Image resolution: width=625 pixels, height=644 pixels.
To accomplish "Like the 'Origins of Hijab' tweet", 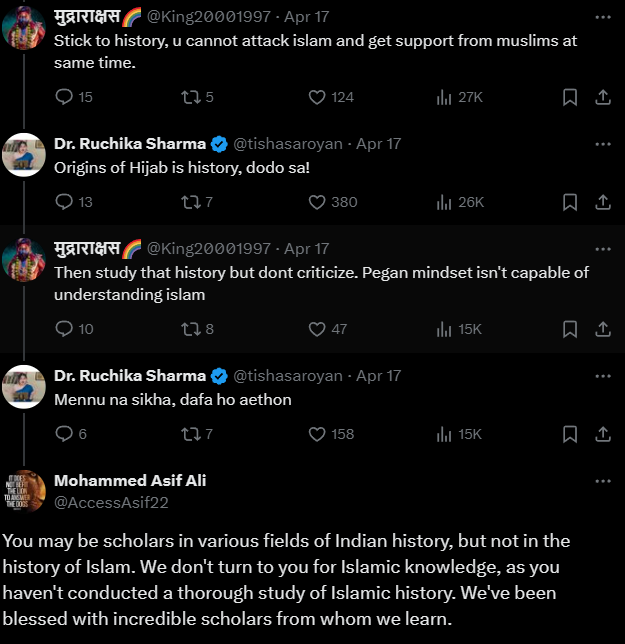I will pos(317,202).
